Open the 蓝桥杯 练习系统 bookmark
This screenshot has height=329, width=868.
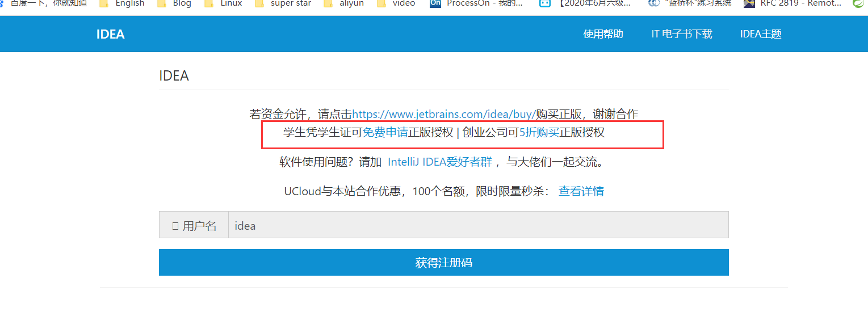coord(690,3)
